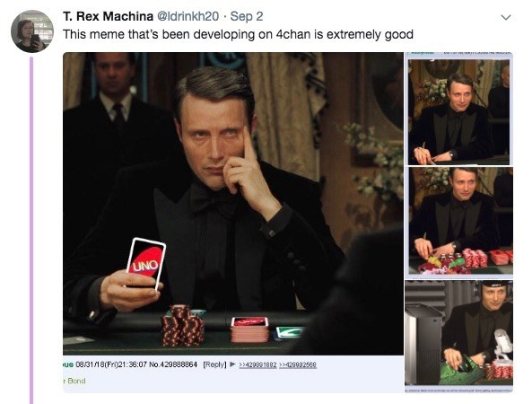
Task: Click the UNO deck on the table
Action: 249,329
